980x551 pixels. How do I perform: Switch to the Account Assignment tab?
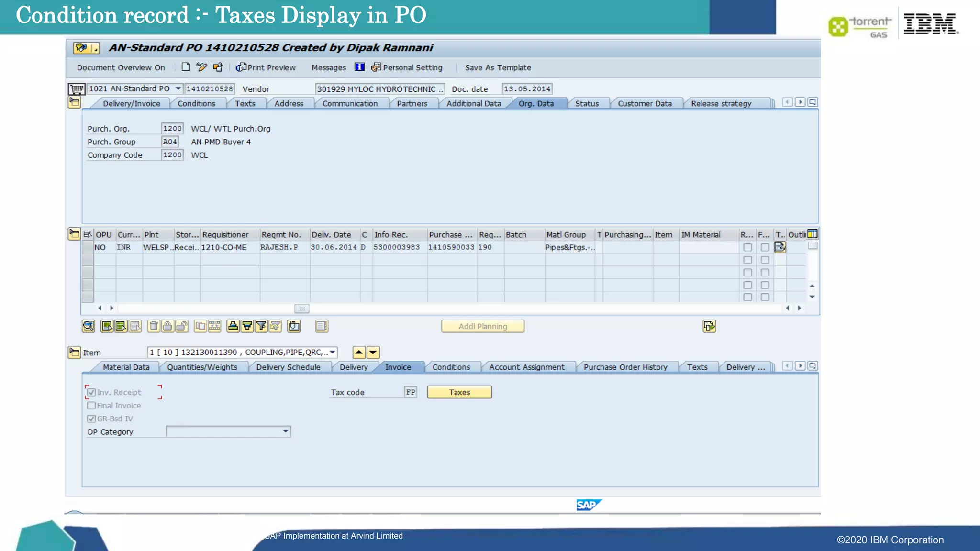(x=527, y=367)
